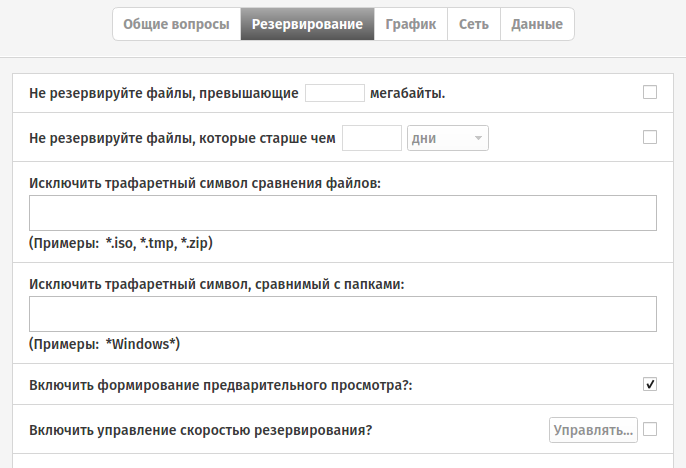Click the 'мегабайты.' text
Image resolution: width=686 pixels, height=468 pixels.
coord(407,93)
